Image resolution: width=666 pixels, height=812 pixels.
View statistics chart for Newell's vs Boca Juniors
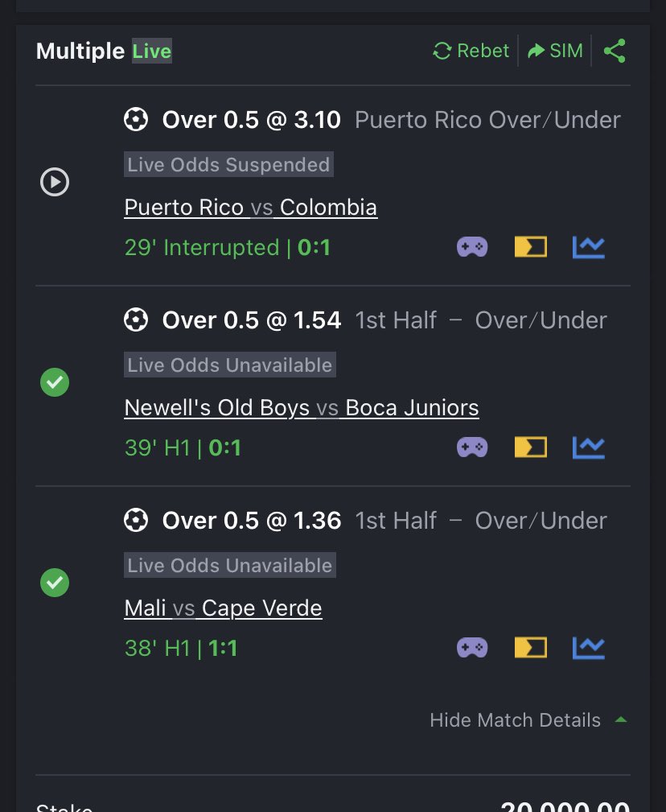tap(588, 447)
